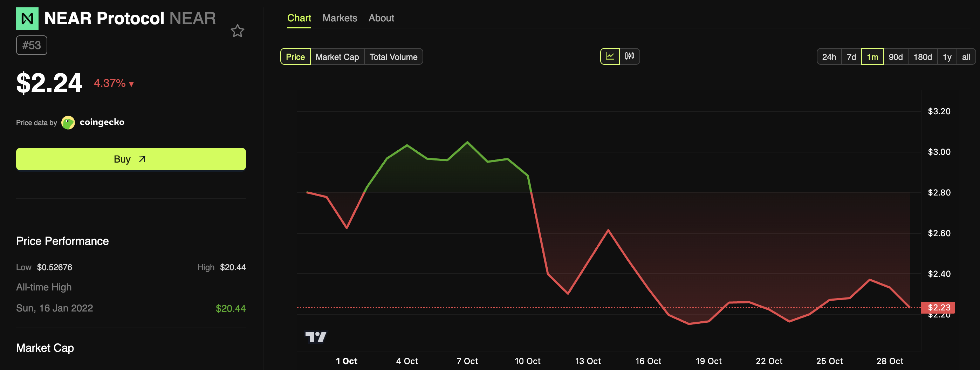980x370 pixels.
Task: Click the Low $0.52676 value
Action: coord(54,267)
